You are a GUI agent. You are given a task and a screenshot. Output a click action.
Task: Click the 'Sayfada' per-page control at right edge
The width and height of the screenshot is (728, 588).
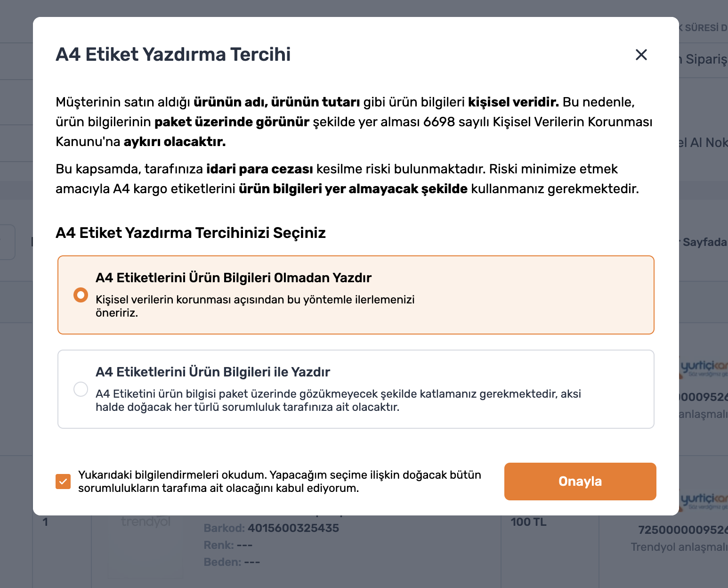tap(705, 242)
